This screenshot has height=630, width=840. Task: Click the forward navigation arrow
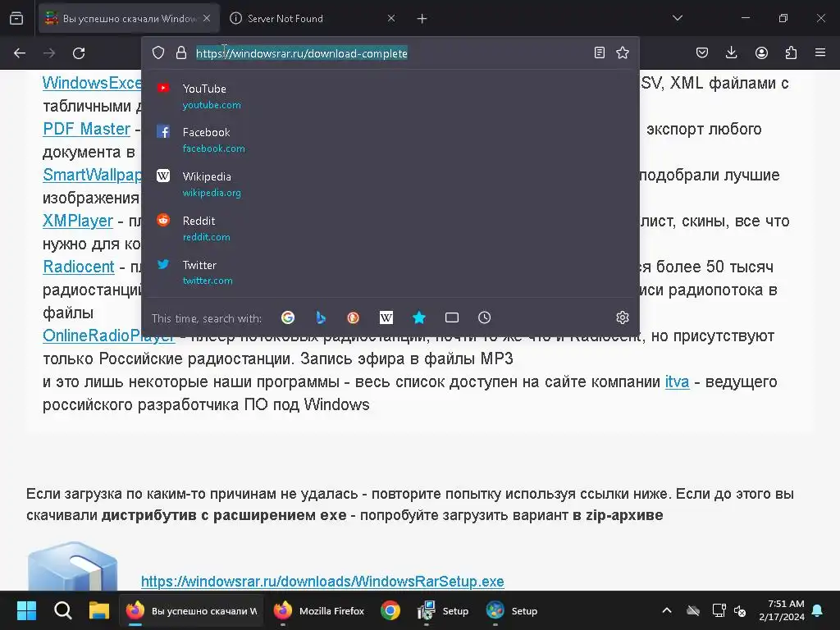49,53
